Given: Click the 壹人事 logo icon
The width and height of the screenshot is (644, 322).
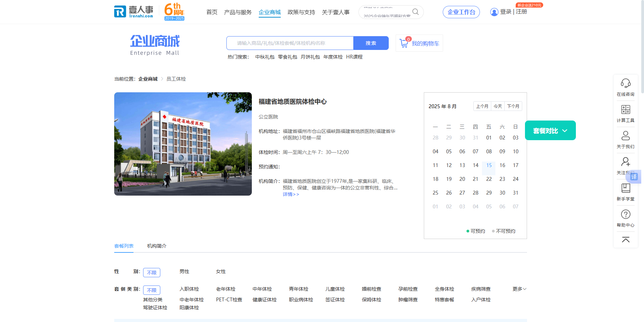Looking at the screenshot, I should pos(134,12).
